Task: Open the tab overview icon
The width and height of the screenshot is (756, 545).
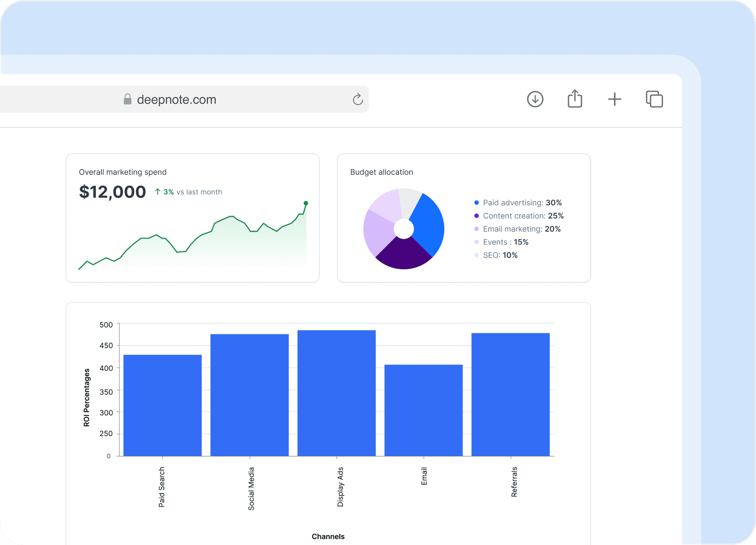Action: coord(654,99)
